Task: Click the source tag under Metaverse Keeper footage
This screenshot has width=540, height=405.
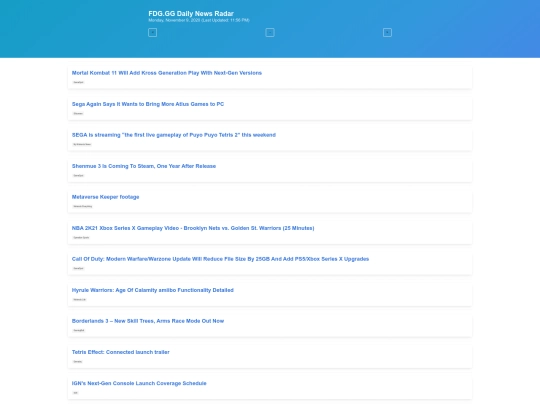Action: [82, 206]
